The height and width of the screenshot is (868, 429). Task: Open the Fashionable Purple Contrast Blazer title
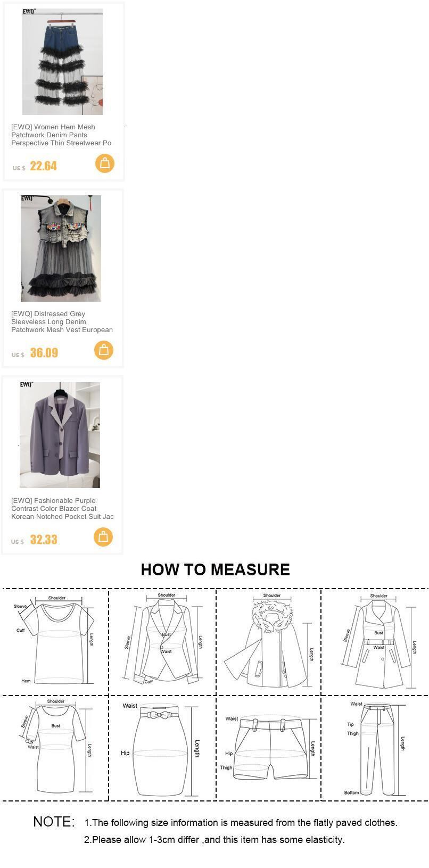coord(63,509)
